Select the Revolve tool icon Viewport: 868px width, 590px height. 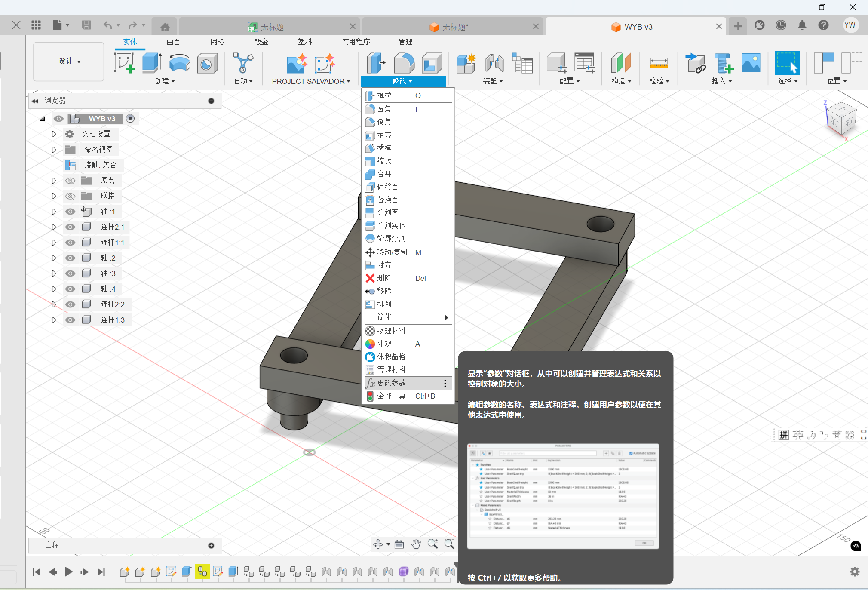point(179,63)
